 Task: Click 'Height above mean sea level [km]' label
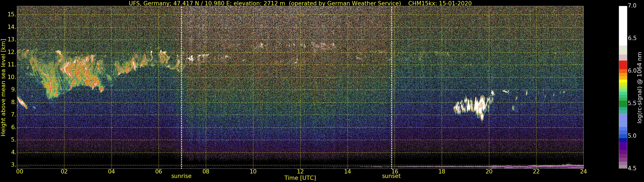coord(3,87)
